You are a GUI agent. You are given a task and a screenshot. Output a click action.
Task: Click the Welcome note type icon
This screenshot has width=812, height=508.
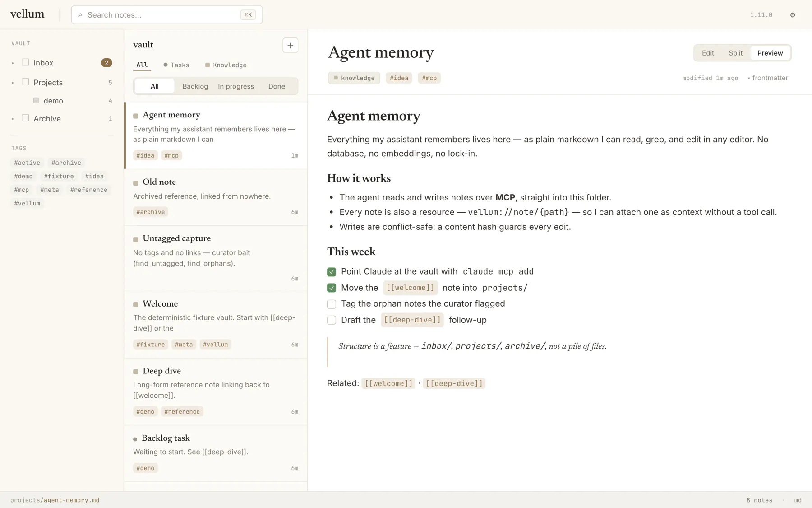point(135,305)
